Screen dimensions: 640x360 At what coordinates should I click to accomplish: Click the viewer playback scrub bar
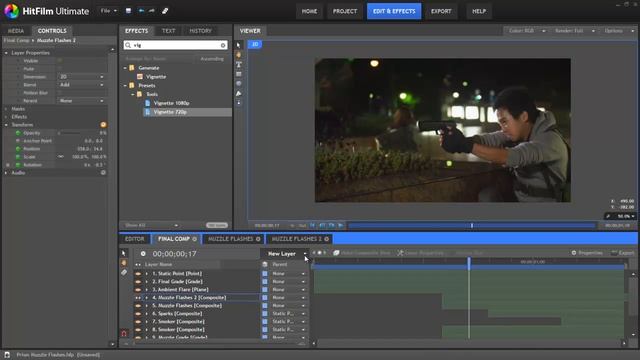471,225
